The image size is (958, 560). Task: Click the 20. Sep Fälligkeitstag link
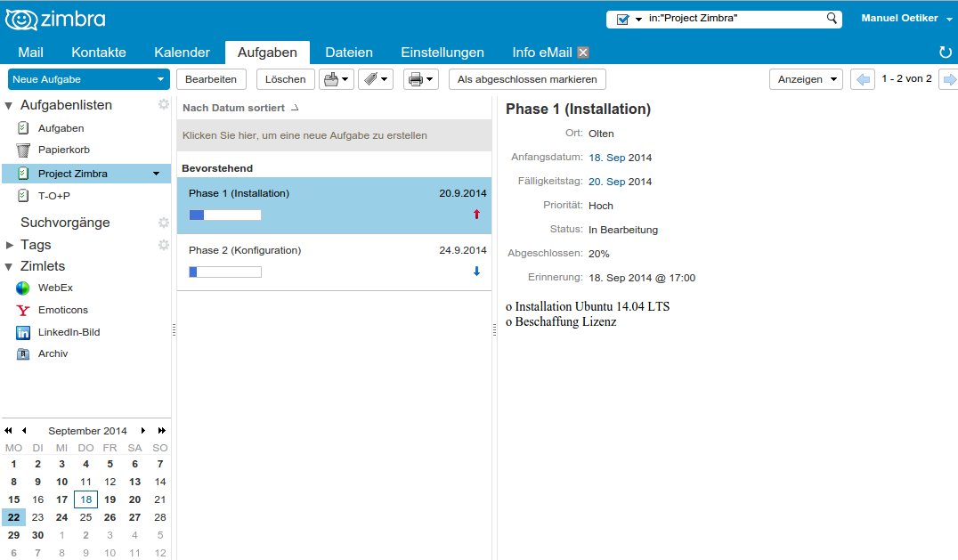pos(606,182)
